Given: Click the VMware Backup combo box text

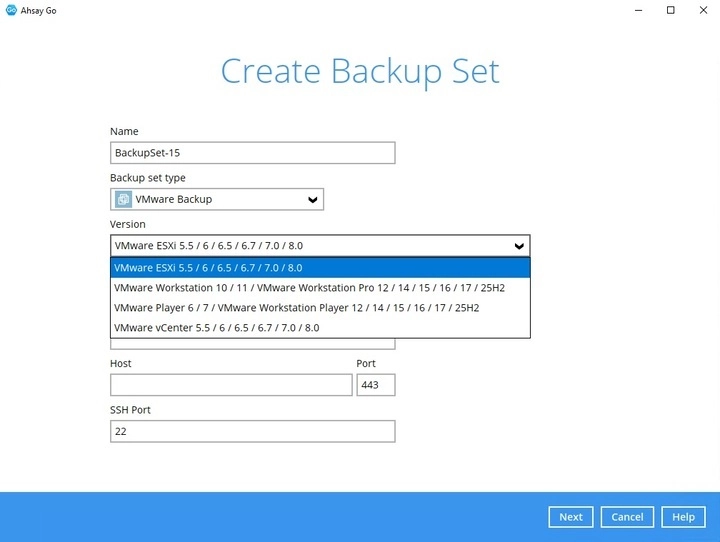Looking at the screenshot, I should pos(174,199).
